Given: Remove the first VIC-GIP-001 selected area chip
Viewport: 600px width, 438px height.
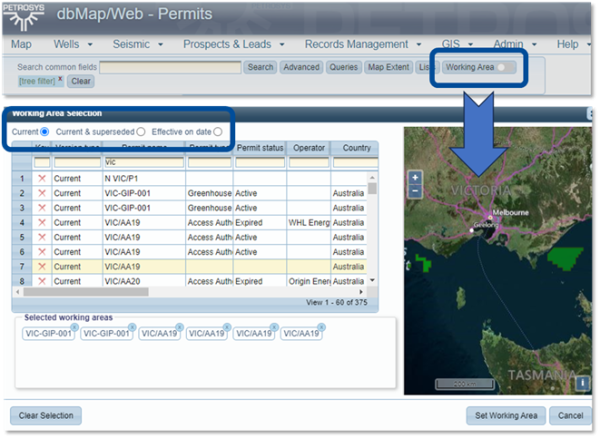Looking at the screenshot, I should click(x=75, y=327).
